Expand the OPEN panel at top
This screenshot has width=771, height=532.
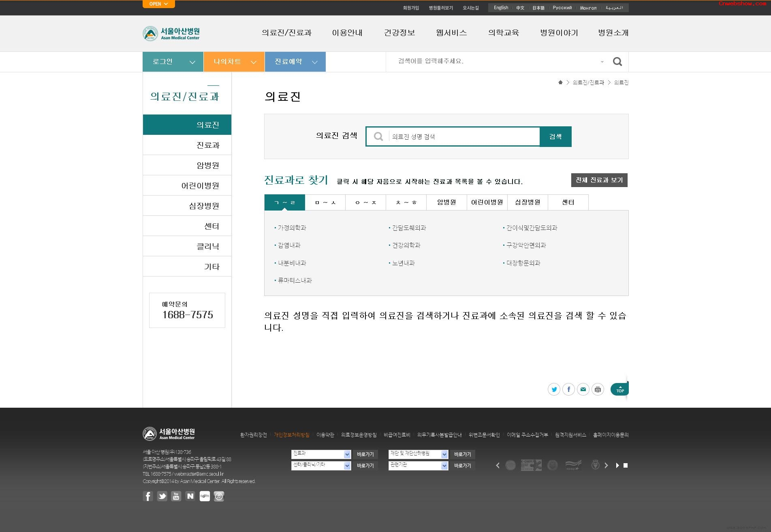point(159,4)
